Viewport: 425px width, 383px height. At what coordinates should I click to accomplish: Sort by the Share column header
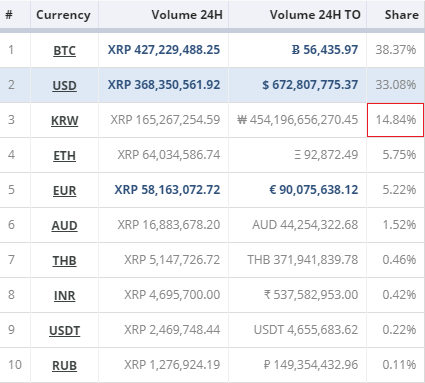click(x=402, y=15)
